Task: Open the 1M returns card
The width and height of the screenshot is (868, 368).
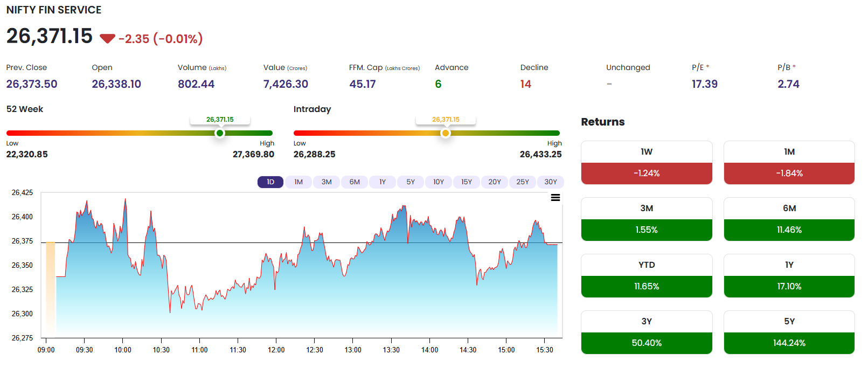Action: point(789,163)
